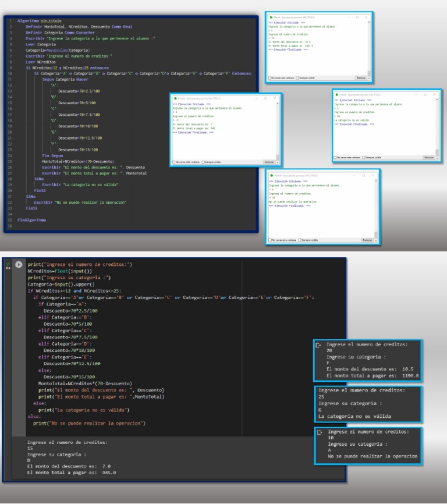The width and height of the screenshot is (447, 504).
Task: Click 'if NCreditos>=12 and NCreditos<=25:' line
Action: tap(74, 291)
